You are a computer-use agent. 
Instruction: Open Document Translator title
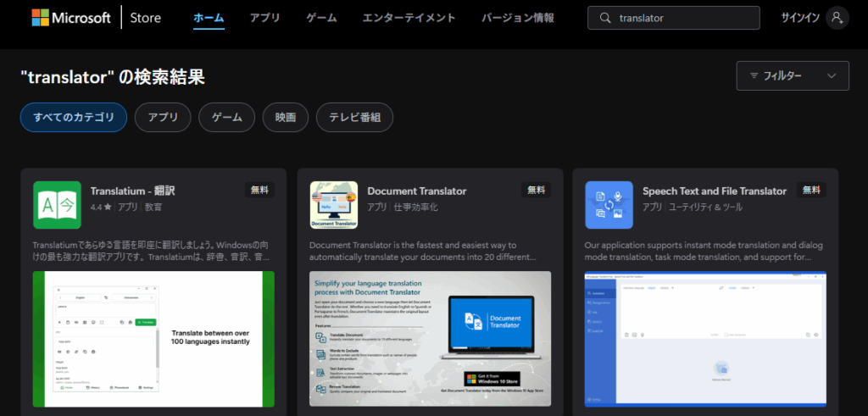coord(417,191)
